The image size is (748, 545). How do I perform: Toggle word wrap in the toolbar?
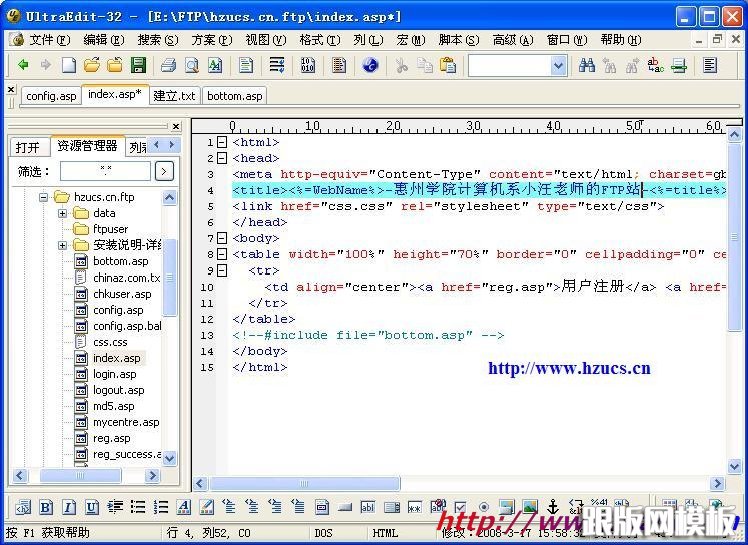point(277,65)
